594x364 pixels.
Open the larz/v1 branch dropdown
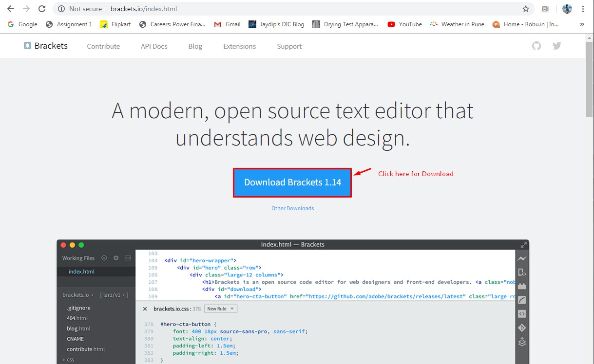point(114,295)
